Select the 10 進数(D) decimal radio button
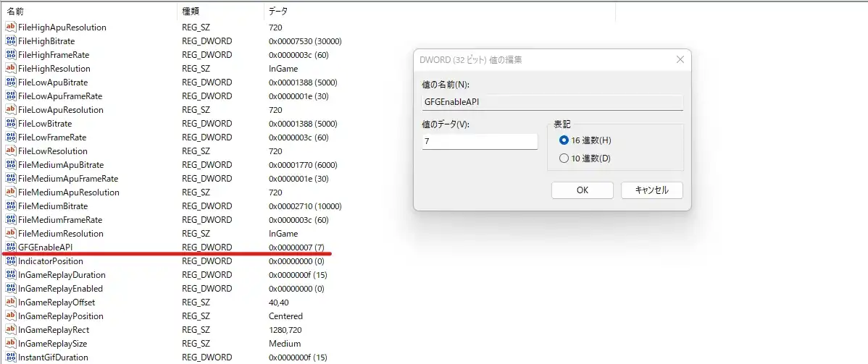868x364 pixels. click(x=564, y=158)
